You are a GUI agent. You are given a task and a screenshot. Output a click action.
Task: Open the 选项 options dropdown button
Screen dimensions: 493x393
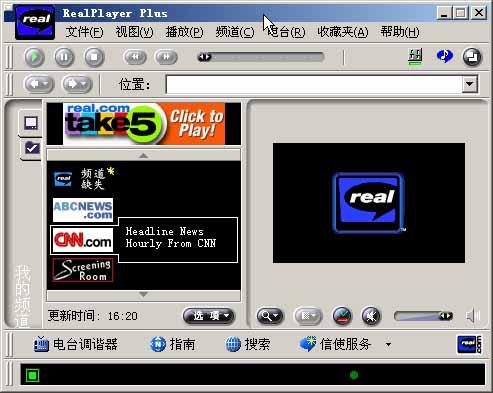[x=209, y=316]
